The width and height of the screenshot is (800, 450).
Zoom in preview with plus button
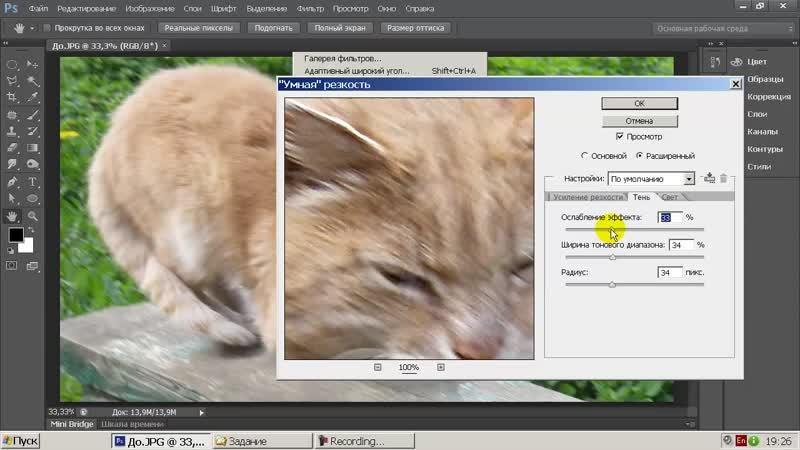(x=440, y=367)
